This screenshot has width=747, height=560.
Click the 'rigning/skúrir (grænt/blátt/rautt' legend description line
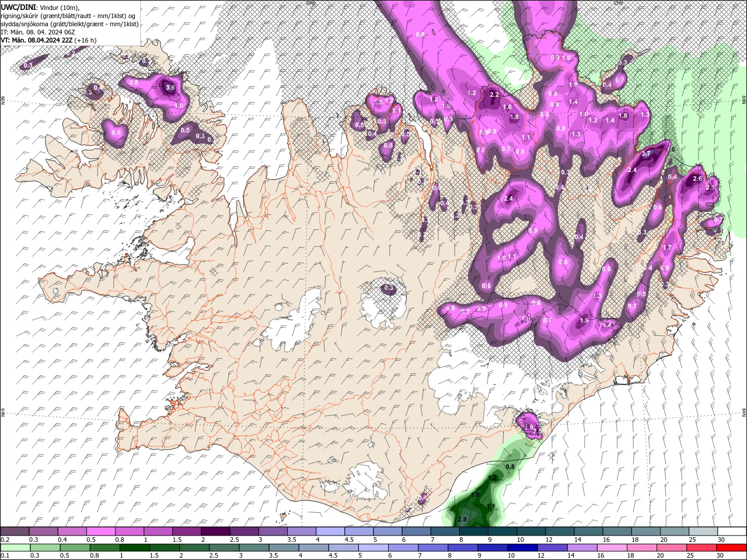coord(68,15)
